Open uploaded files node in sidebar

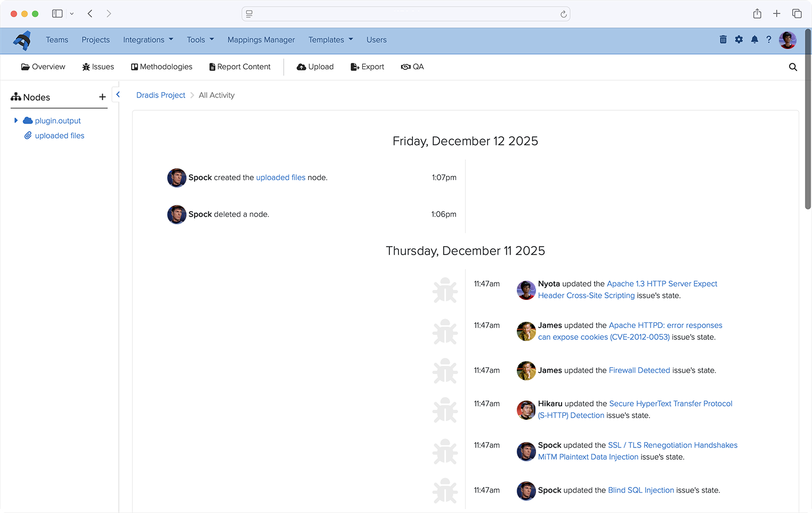click(x=60, y=136)
